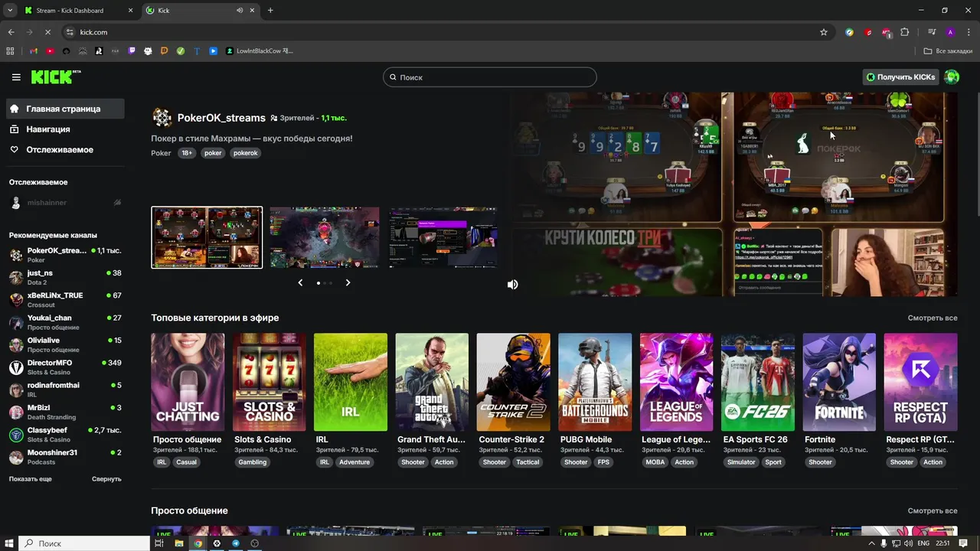The width and height of the screenshot is (980, 551).
Task: Click Смотреть все for Просто общение
Action: (x=933, y=510)
